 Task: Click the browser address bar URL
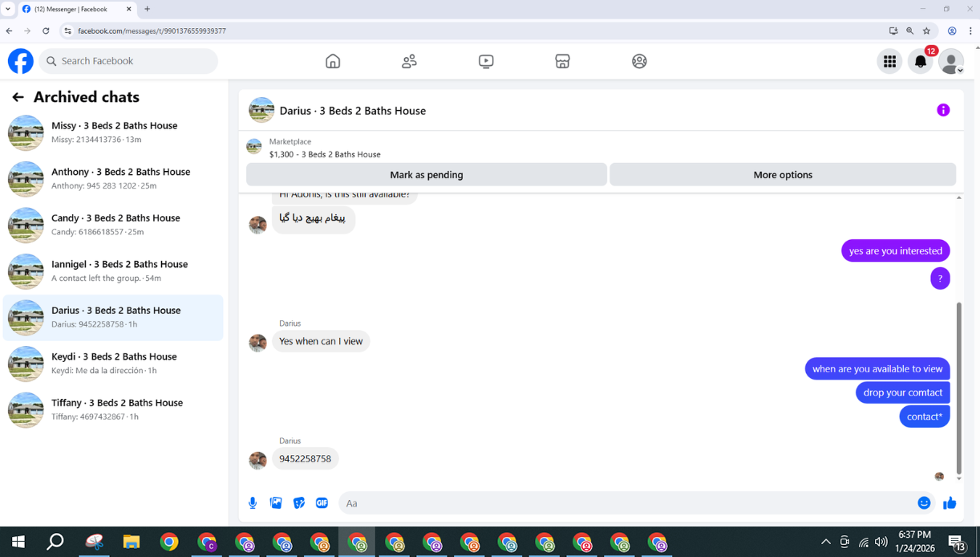pyautogui.click(x=152, y=30)
